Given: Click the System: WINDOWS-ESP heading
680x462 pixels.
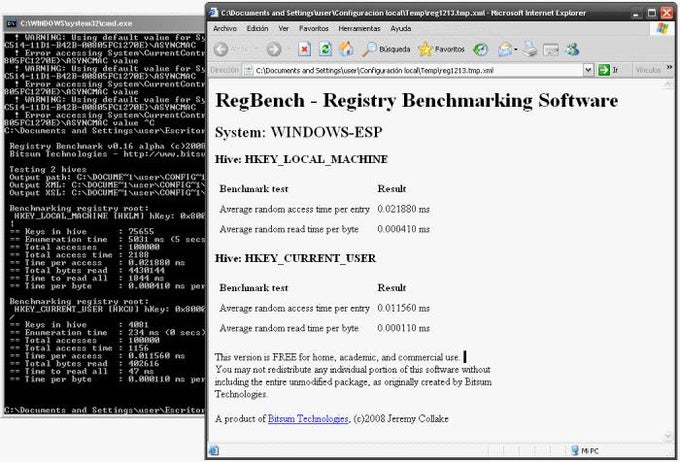Looking at the screenshot, I should [x=298, y=132].
